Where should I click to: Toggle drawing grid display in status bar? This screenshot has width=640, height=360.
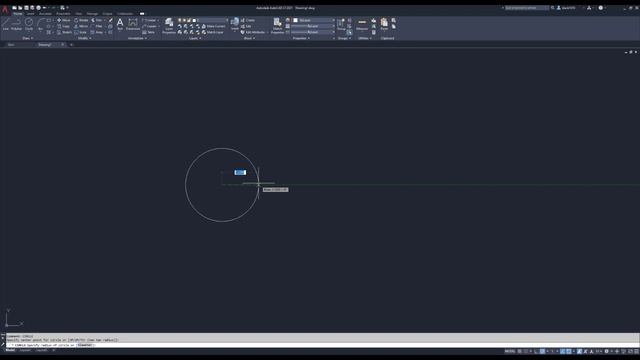pos(520,351)
